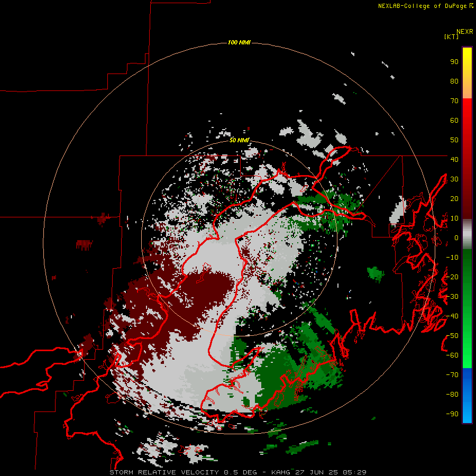This screenshot has height=476, width=476.
Task: Click the -40 value on the velocity scale
Action: click(x=452, y=316)
